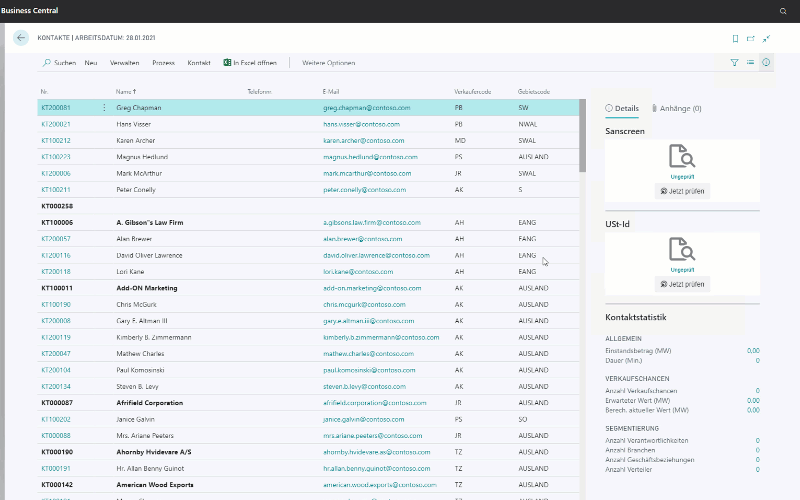Click the Mrs. Ariane Peeters cell
800x500 pixels.
(x=145, y=436)
